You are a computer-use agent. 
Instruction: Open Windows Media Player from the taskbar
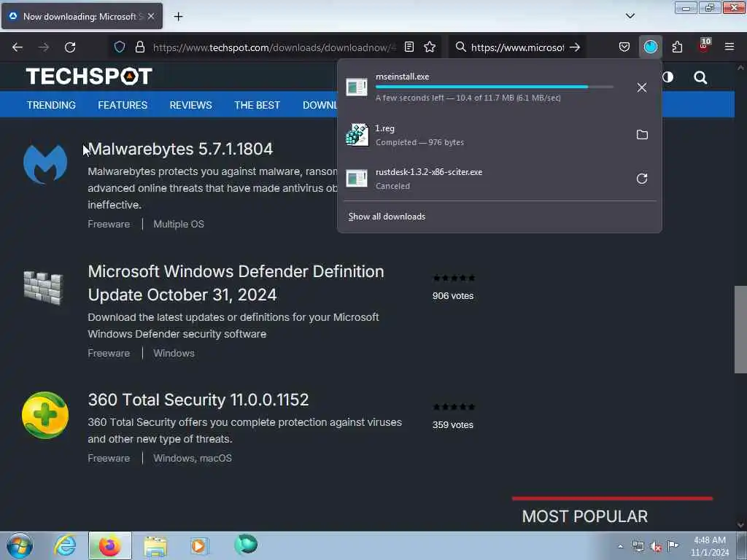(x=198, y=545)
